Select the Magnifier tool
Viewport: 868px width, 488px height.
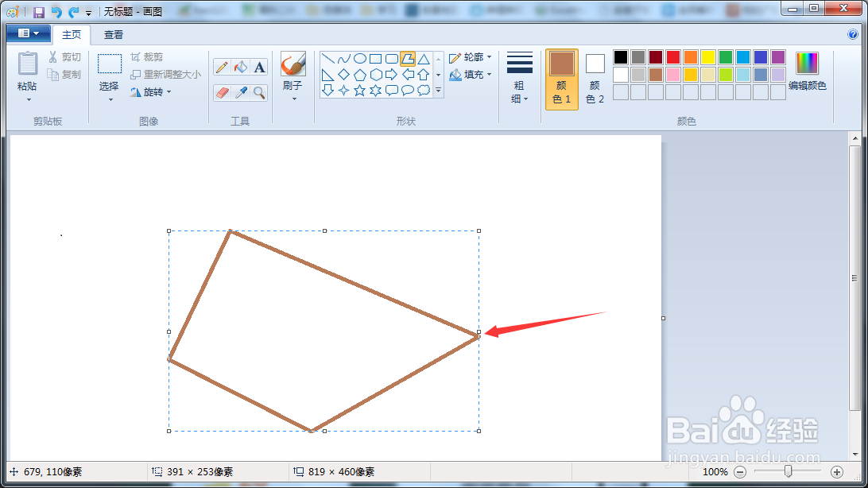click(x=259, y=92)
